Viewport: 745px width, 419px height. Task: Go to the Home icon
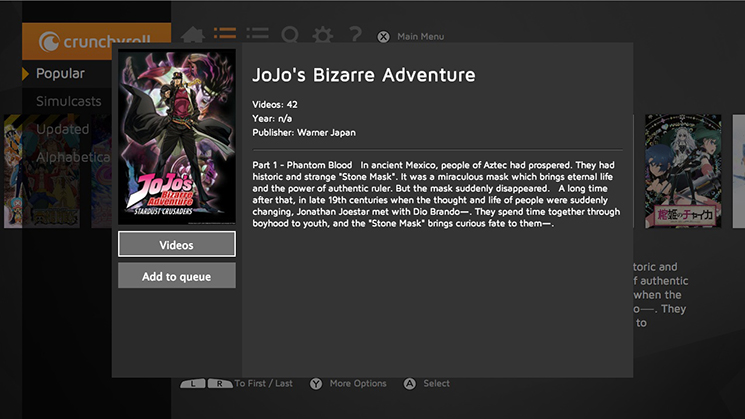click(193, 36)
